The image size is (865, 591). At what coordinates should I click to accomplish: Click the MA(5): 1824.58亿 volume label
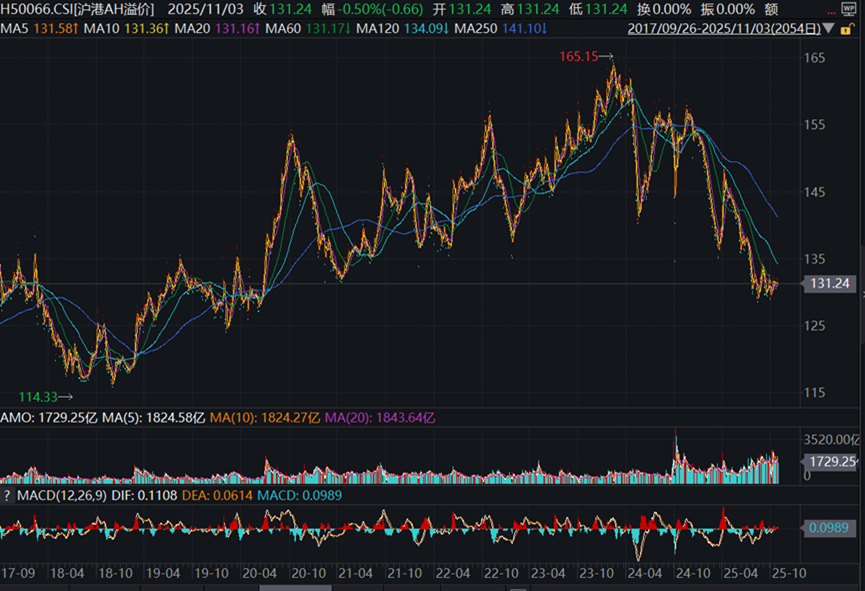154,418
